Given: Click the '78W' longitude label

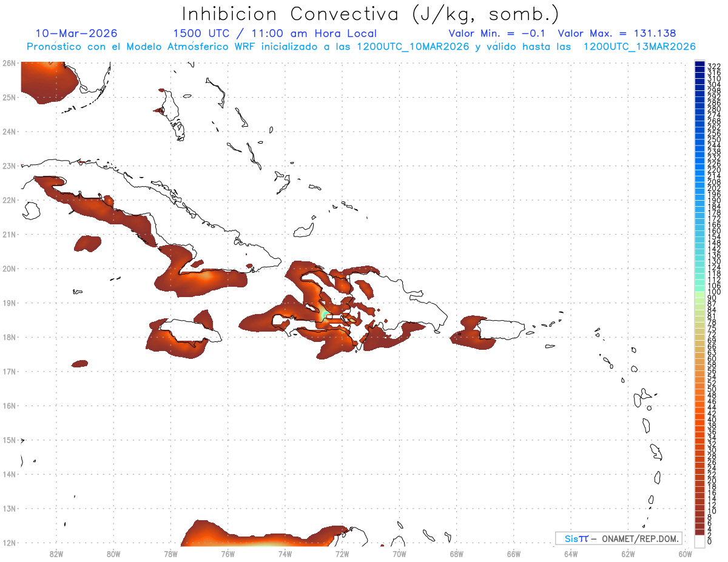Looking at the screenshot, I should [x=170, y=554].
